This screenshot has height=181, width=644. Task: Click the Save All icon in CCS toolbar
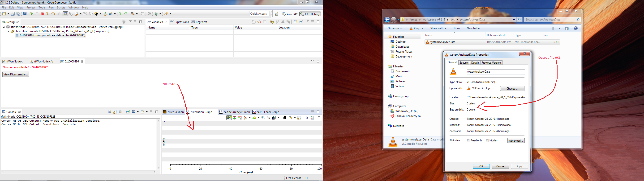[18, 14]
